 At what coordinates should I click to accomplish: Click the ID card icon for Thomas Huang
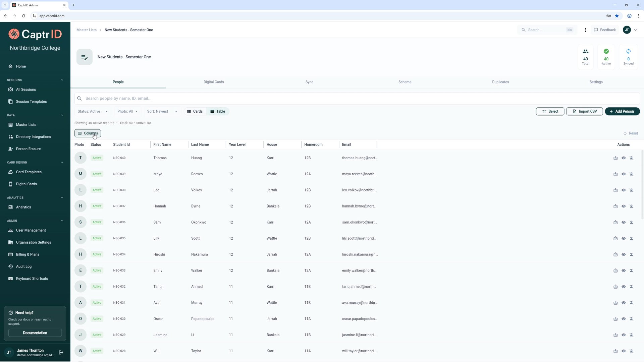click(615, 158)
